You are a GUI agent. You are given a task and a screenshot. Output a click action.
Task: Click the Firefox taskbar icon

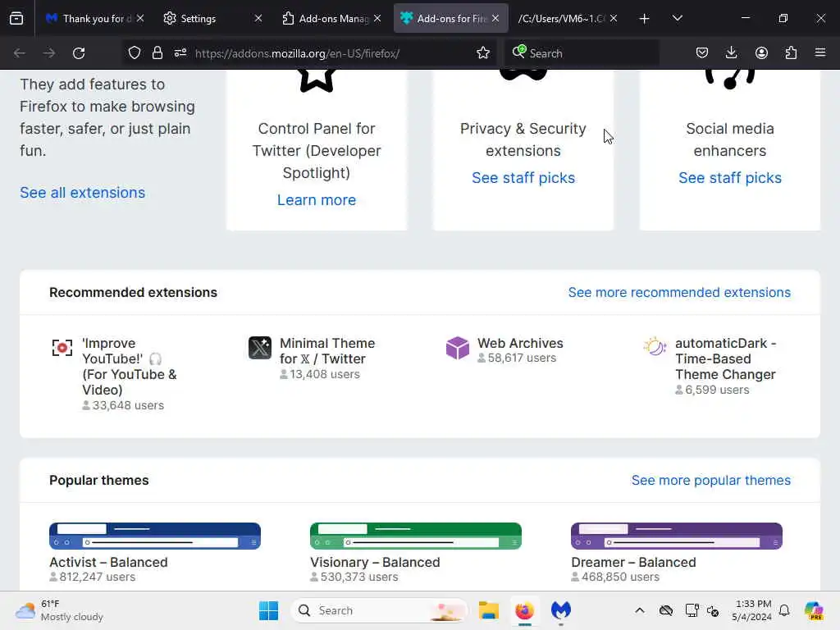coord(524,610)
